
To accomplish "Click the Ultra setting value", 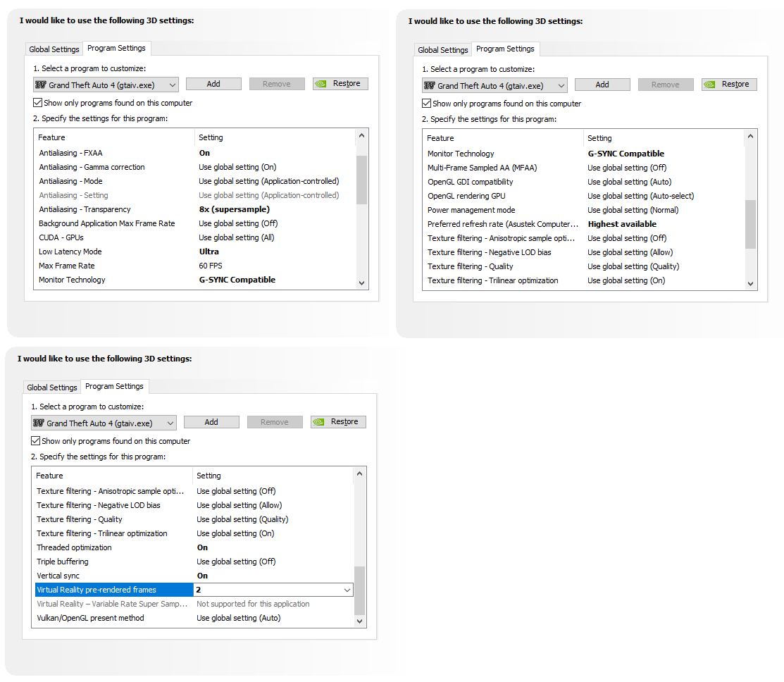I will 209,252.
